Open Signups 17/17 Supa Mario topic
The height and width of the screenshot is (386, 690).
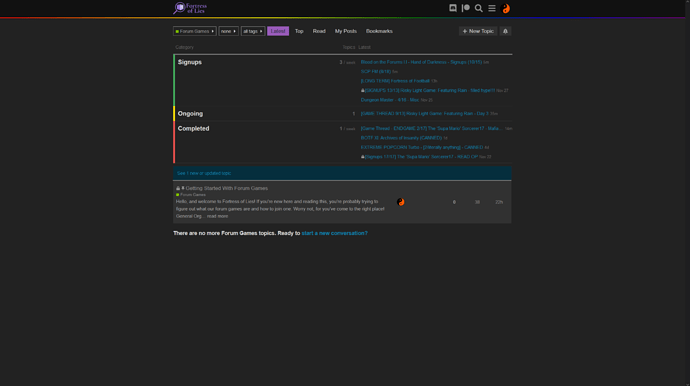pyautogui.click(x=421, y=157)
